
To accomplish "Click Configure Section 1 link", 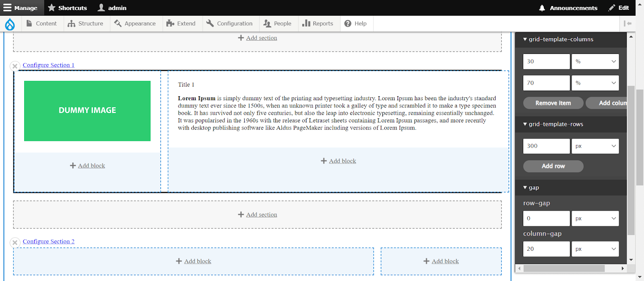I will (48, 65).
